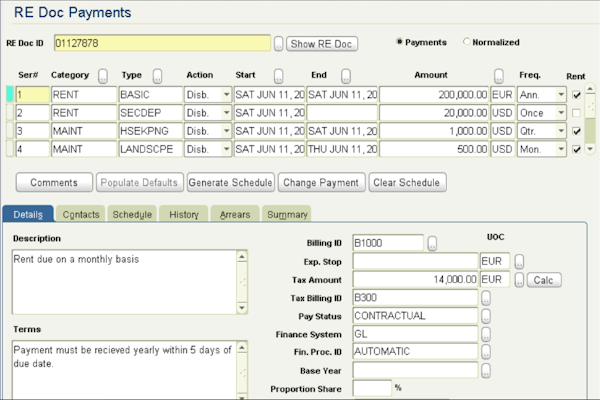The height and width of the screenshot is (400, 600).
Task: Open the End date lookup button
Action: click(x=346, y=76)
